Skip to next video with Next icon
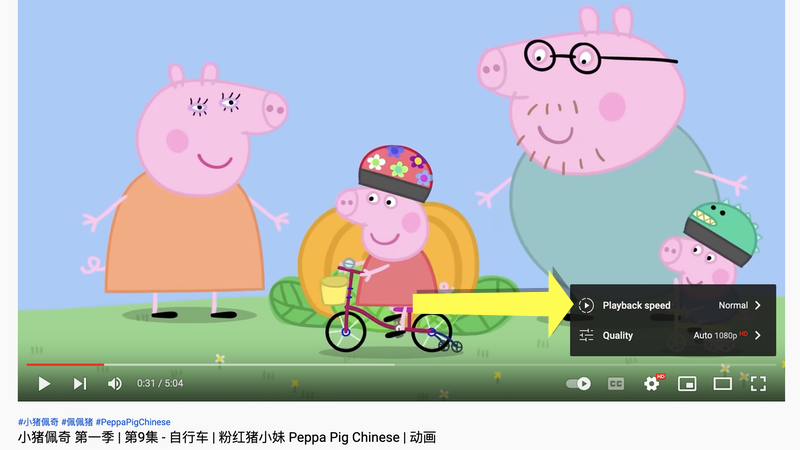The width and height of the screenshot is (800, 450). coord(80,384)
